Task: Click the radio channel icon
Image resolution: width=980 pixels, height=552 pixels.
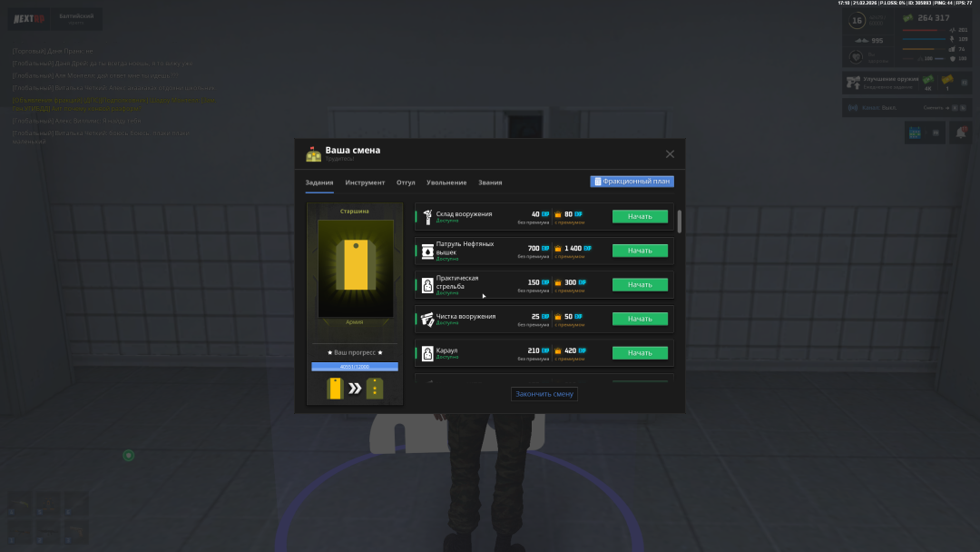Action: 854,107
